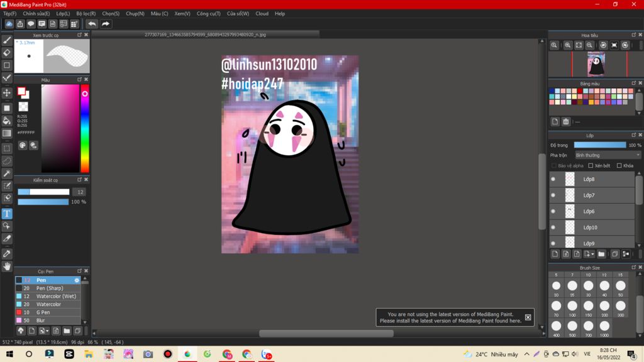
Task: Open the Công cụ(T) menu
Action: 208,14
